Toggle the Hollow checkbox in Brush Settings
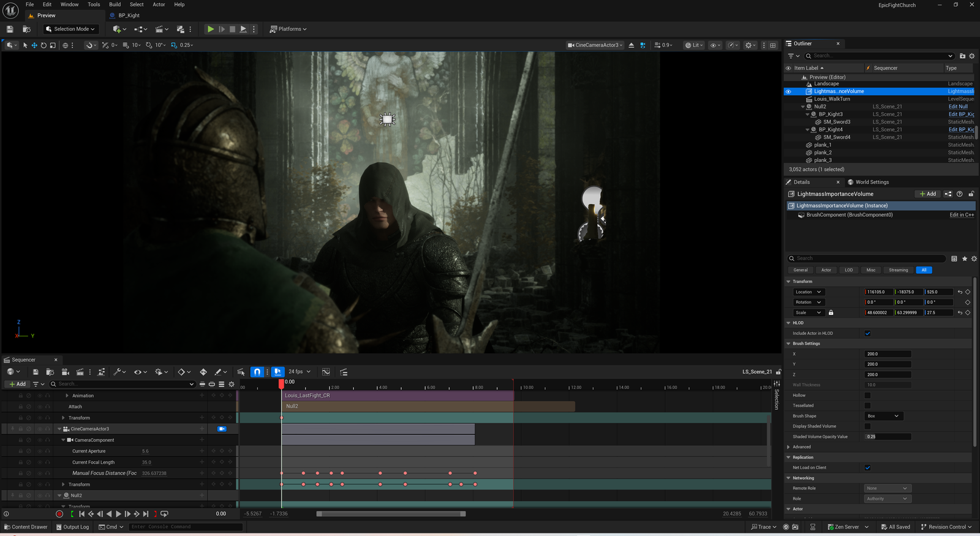The width and height of the screenshot is (980, 536). [867, 395]
